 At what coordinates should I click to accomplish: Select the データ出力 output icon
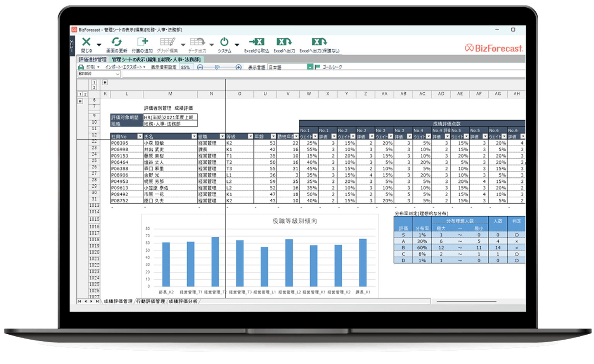(198, 43)
